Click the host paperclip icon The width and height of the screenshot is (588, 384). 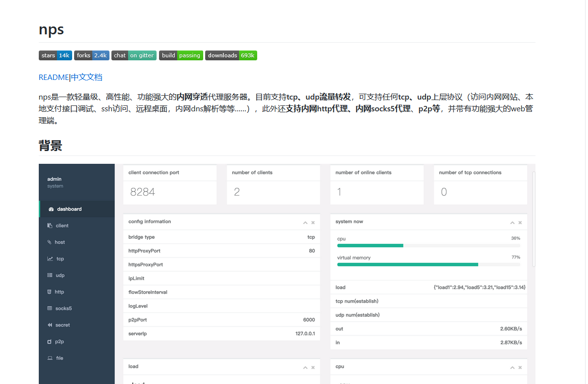[x=49, y=242]
